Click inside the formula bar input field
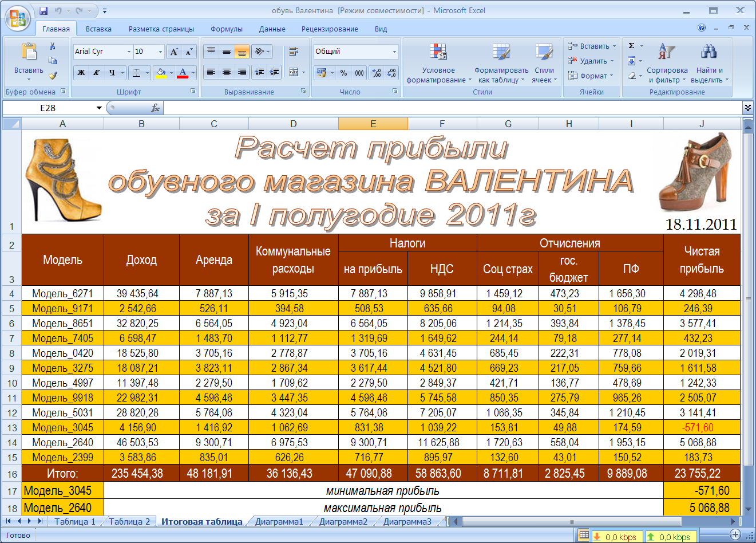The width and height of the screenshot is (756, 543). pyautogui.click(x=452, y=108)
